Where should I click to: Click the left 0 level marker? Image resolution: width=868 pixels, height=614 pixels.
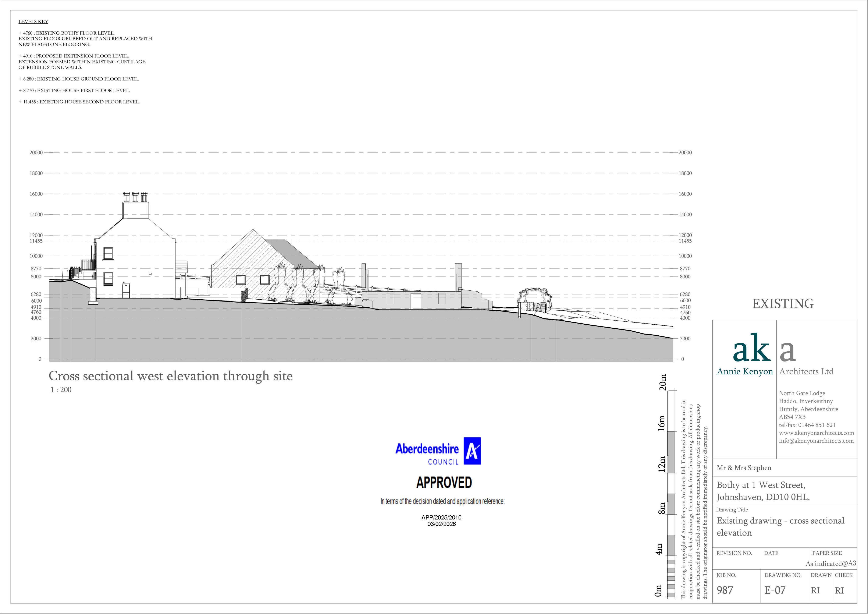40,359
